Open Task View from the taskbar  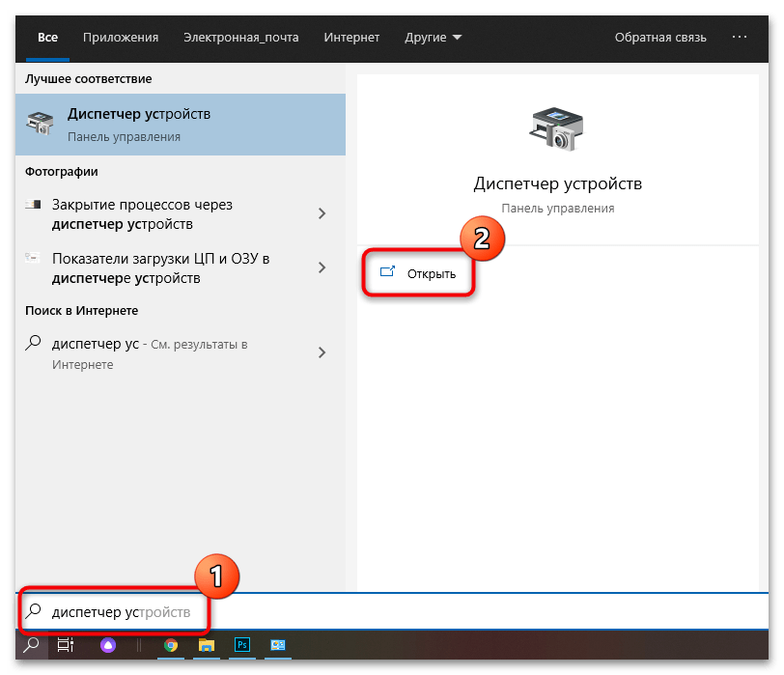tap(65, 645)
